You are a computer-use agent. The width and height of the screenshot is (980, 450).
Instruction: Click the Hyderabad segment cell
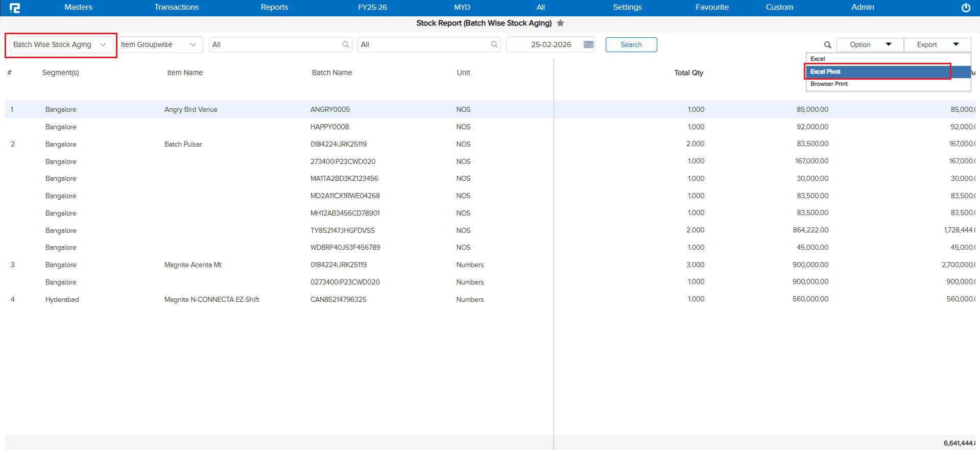click(x=62, y=299)
